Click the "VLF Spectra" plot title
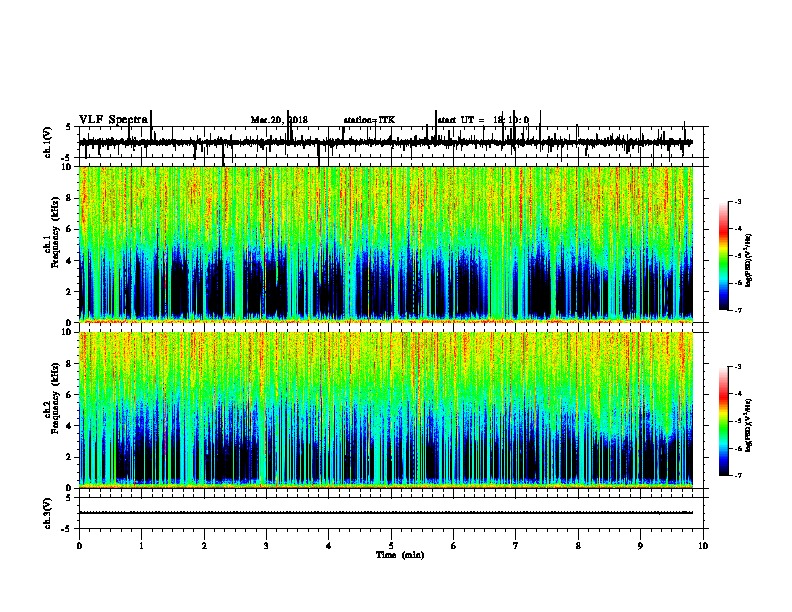 (113, 120)
